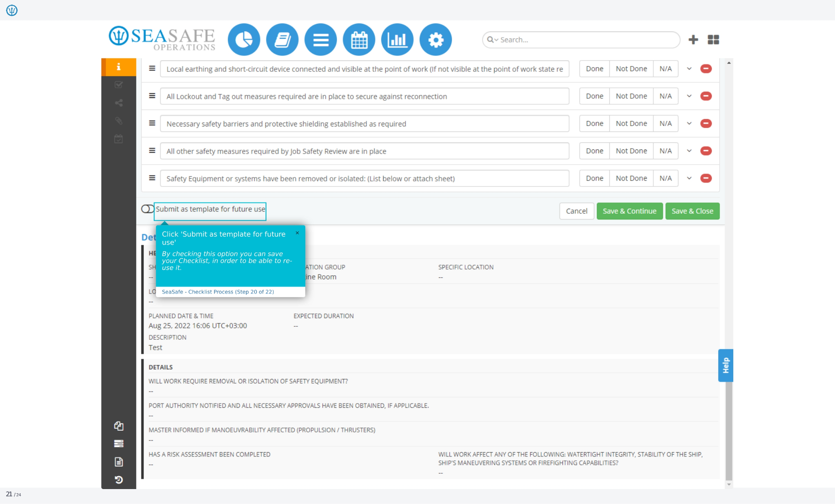835x504 pixels.
Task: Click the stacked rows sidebar icon
Action: click(119, 444)
